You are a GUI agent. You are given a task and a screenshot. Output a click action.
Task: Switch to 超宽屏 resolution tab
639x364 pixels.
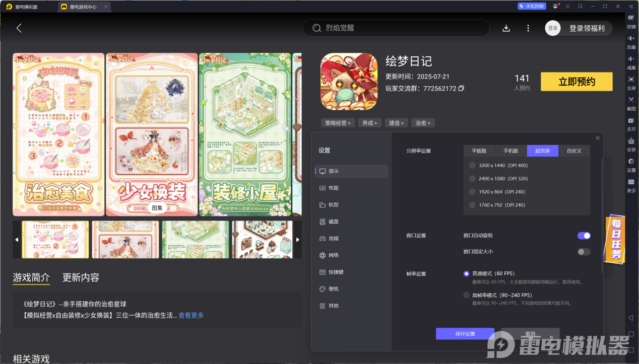click(x=543, y=151)
